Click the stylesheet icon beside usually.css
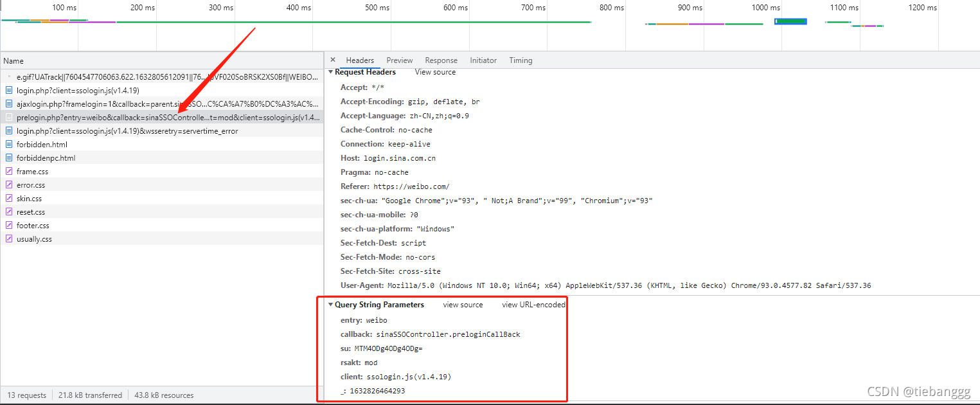This screenshot has width=980, height=405. (x=9, y=239)
